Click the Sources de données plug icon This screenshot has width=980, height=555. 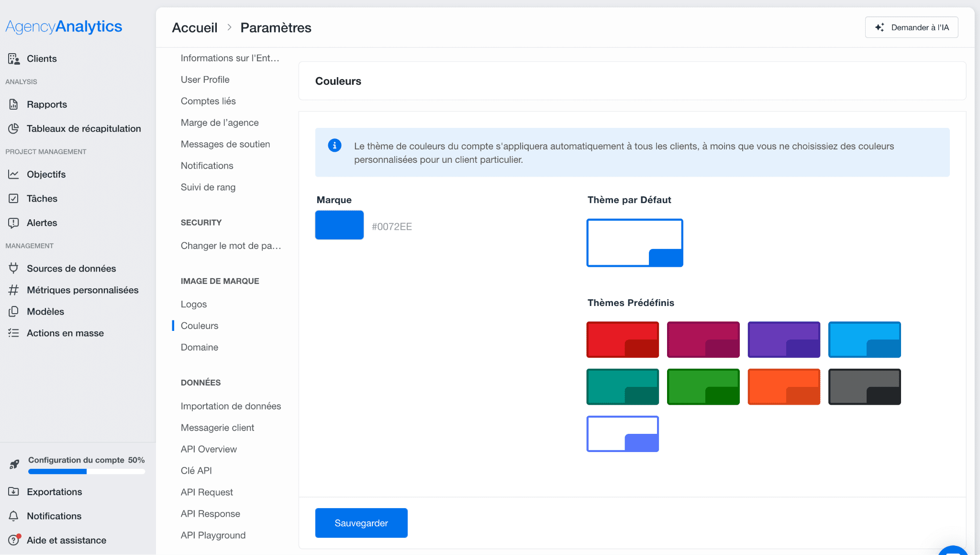[x=14, y=268]
